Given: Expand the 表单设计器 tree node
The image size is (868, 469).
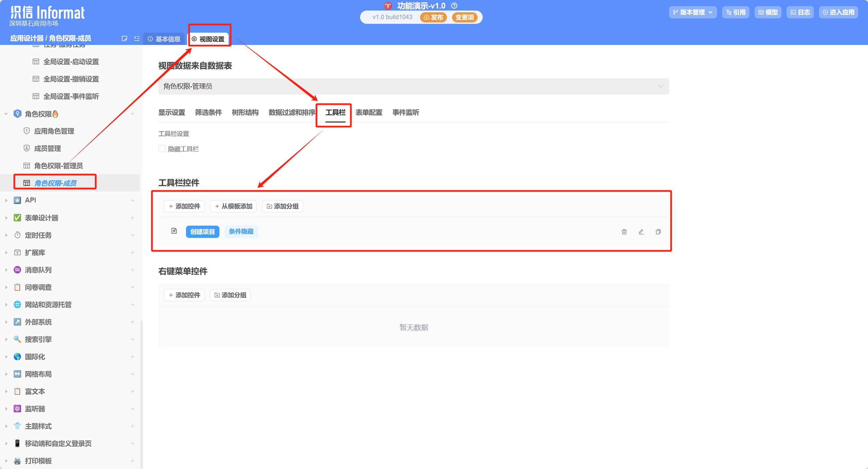Looking at the screenshot, I should point(6,218).
